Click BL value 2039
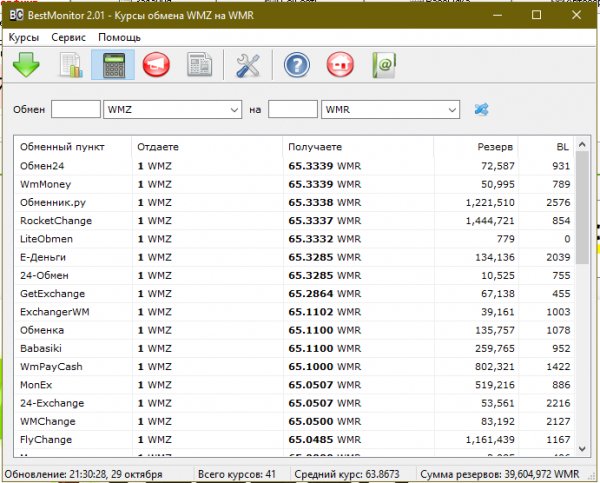Screen dimensions: 600x483 click(x=558, y=257)
